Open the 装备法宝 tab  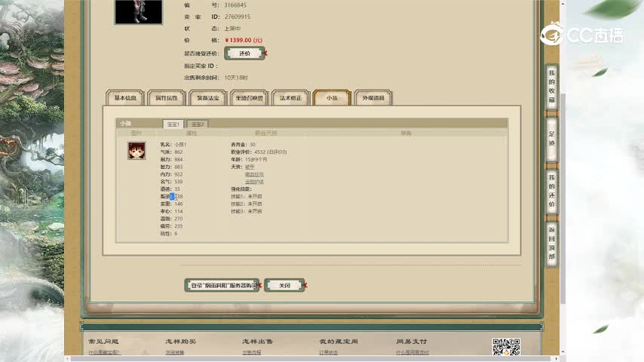point(208,98)
